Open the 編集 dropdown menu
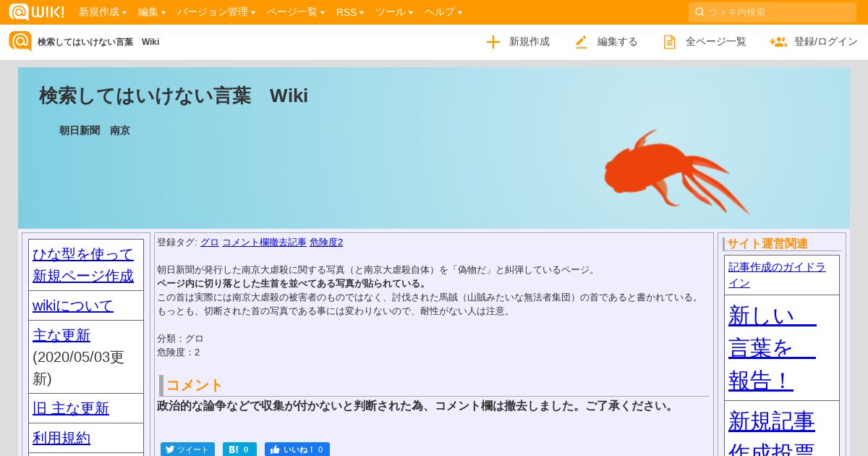This screenshot has width=868, height=456. tap(152, 12)
